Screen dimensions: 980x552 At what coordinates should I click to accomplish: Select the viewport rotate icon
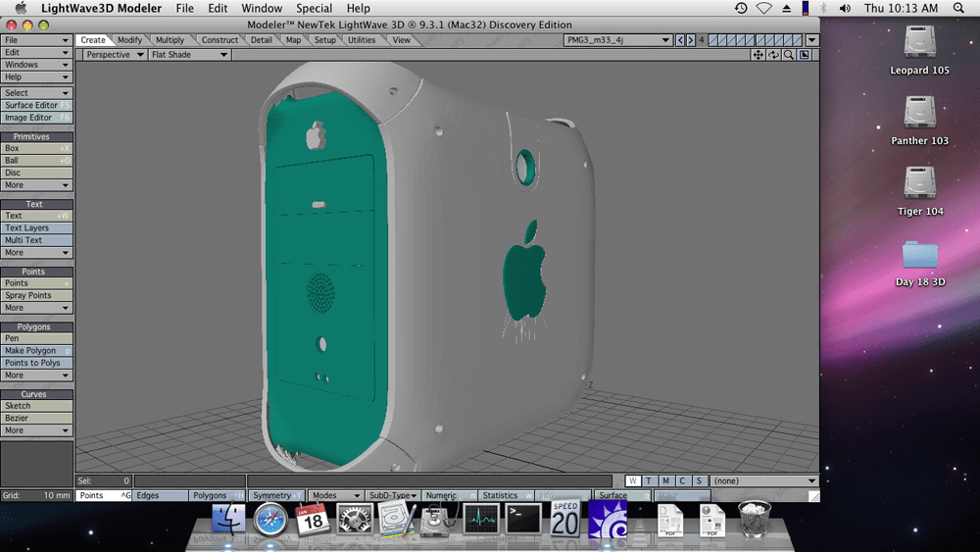coord(773,55)
